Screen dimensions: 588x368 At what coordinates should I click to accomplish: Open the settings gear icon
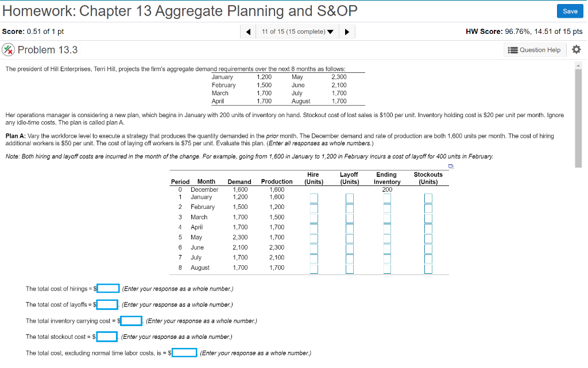pos(577,50)
